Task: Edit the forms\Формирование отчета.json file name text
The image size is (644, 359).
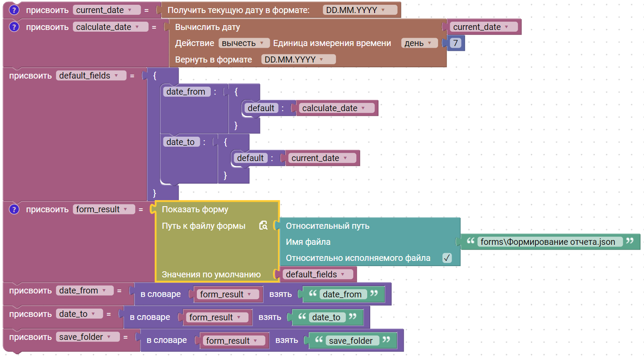Action: tap(548, 242)
